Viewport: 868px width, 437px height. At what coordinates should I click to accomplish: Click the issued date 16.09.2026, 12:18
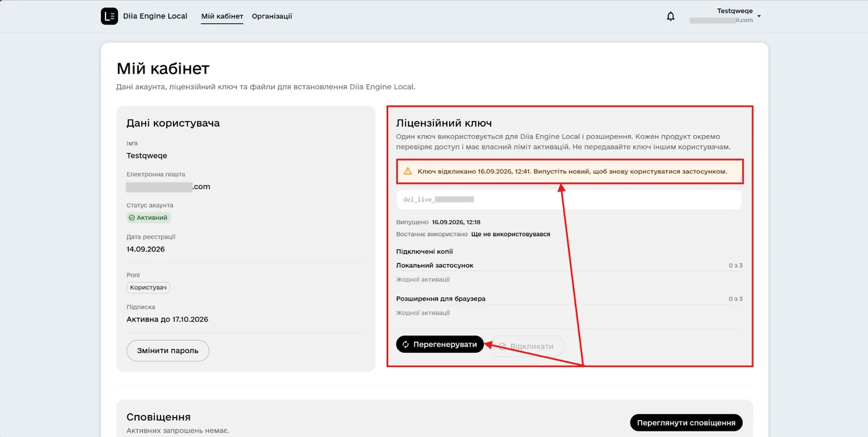[456, 222]
